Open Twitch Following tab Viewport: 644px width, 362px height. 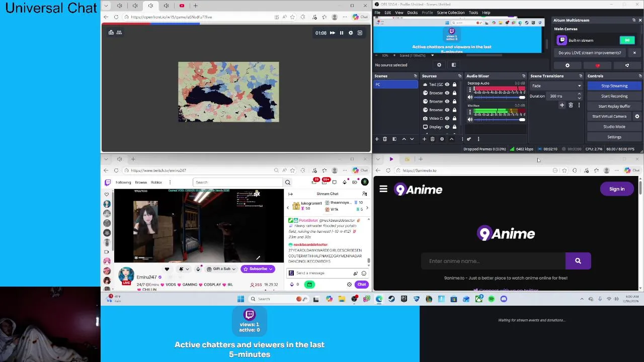coord(123,183)
